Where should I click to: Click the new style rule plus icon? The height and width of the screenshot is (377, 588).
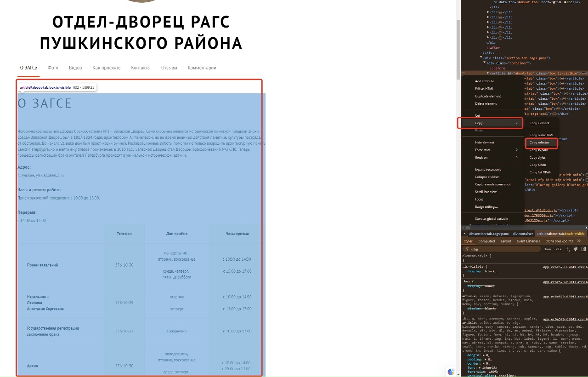568,249
